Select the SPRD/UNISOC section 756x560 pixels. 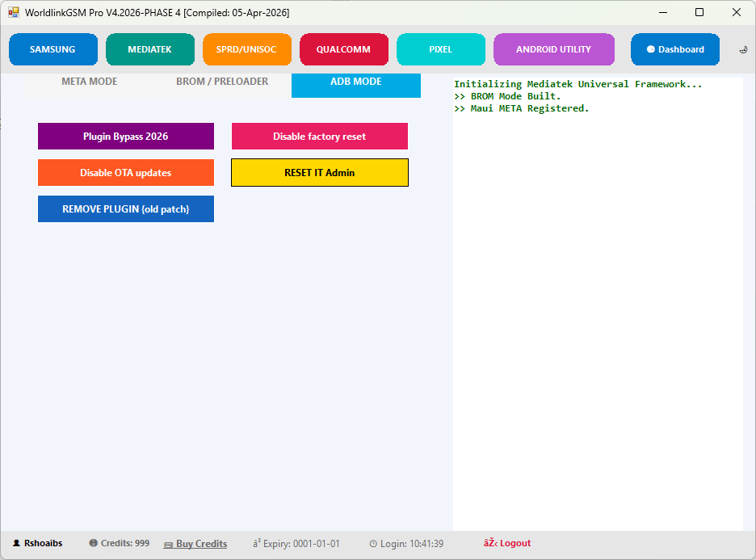246,49
